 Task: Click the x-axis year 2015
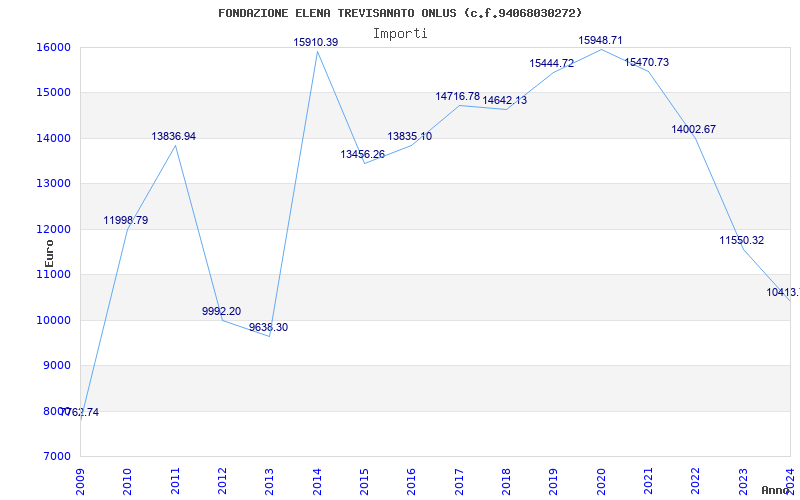(364, 482)
